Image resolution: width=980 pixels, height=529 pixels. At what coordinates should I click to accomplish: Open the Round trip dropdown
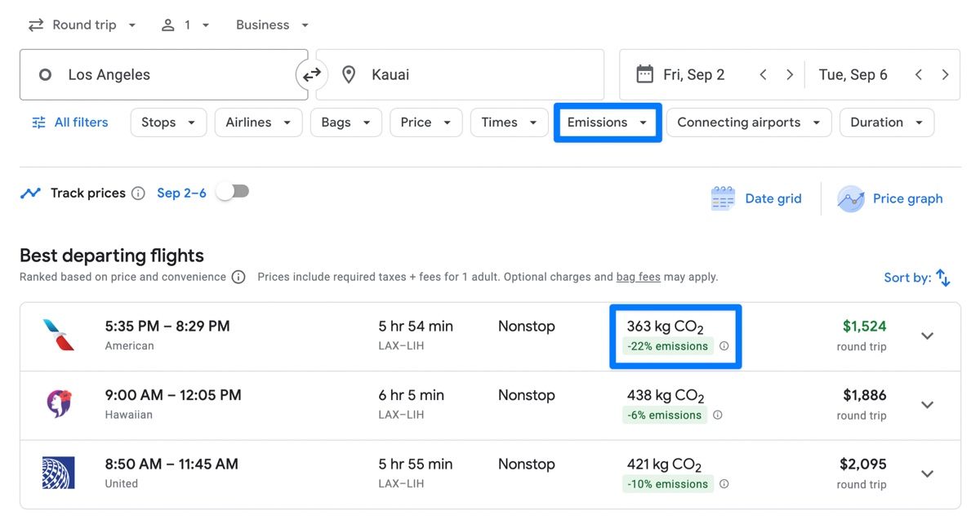click(82, 25)
